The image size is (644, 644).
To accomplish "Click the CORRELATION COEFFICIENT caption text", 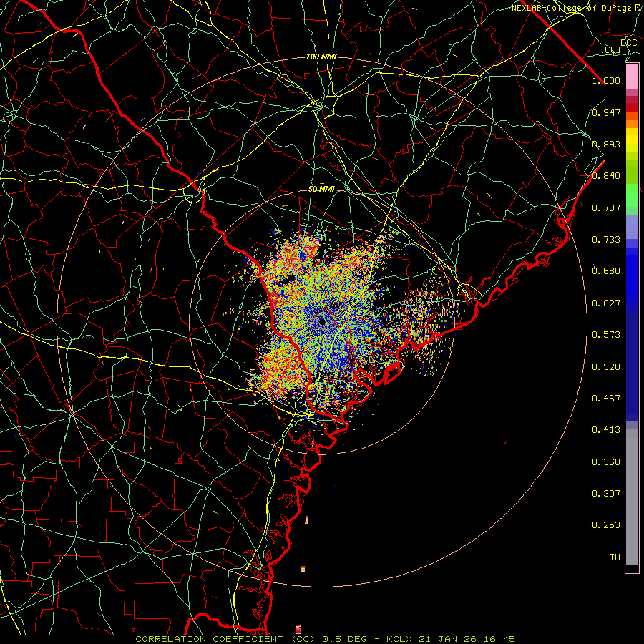I will tap(209, 639).
